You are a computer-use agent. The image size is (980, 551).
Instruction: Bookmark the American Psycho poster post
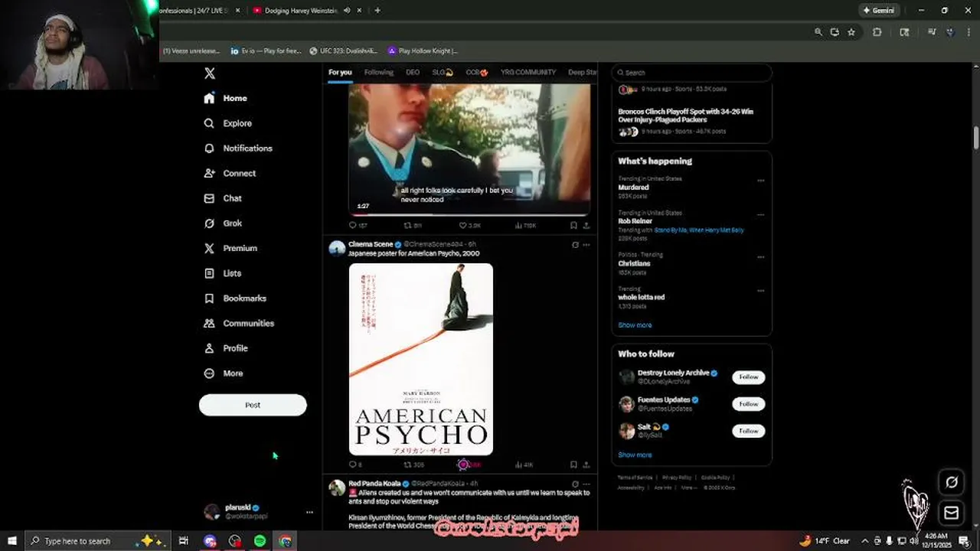click(573, 465)
